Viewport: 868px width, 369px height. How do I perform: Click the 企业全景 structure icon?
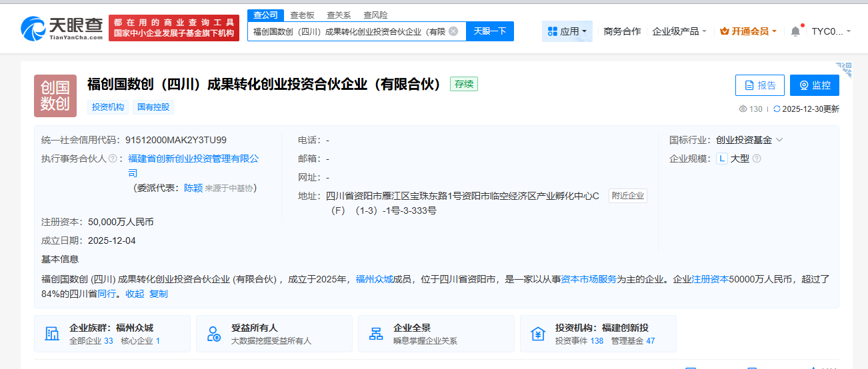pyautogui.click(x=376, y=334)
